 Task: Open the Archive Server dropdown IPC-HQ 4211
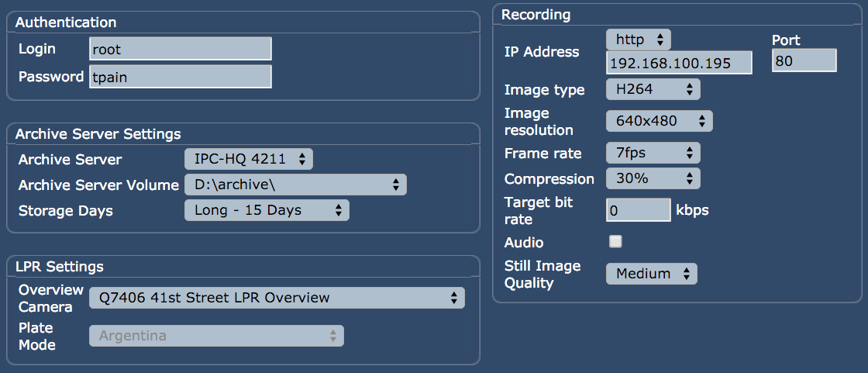pyautogui.click(x=249, y=159)
